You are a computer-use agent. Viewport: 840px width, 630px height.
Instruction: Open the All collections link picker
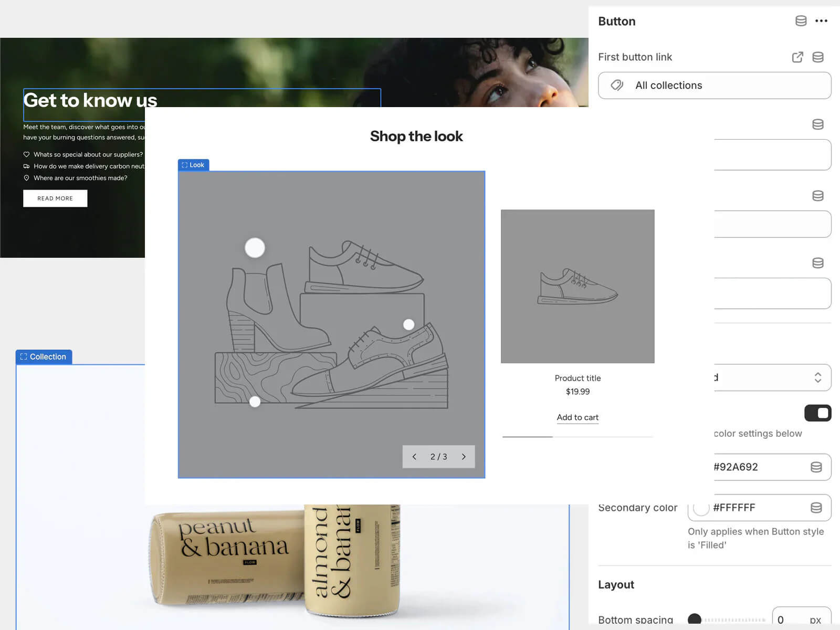pos(714,85)
